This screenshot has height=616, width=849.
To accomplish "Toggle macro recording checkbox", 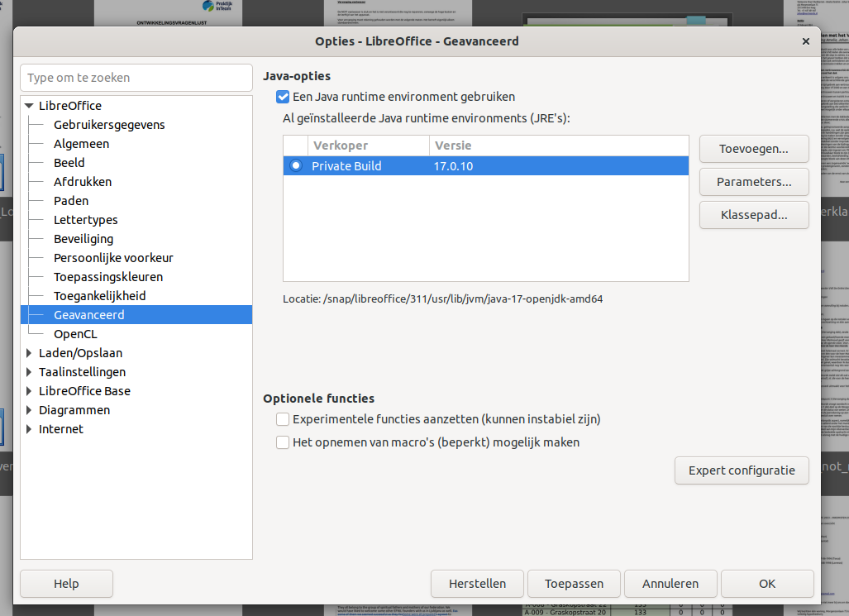I will [283, 442].
